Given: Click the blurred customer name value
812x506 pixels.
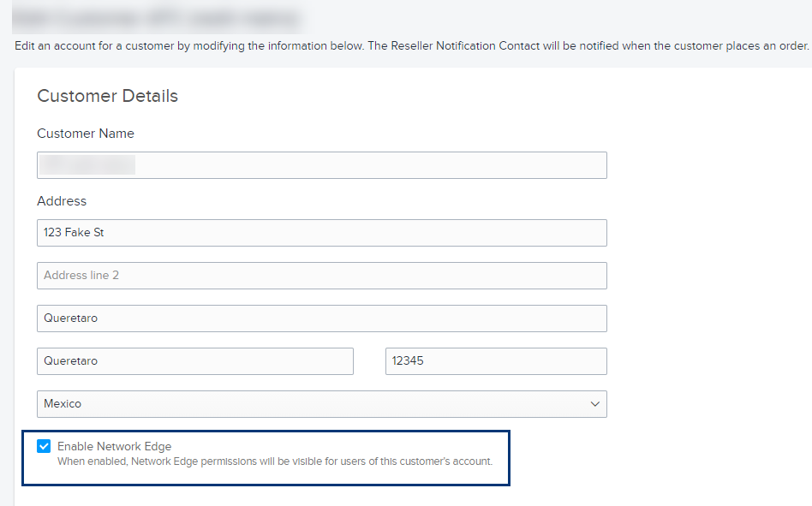Looking at the screenshot, I should [x=87, y=165].
